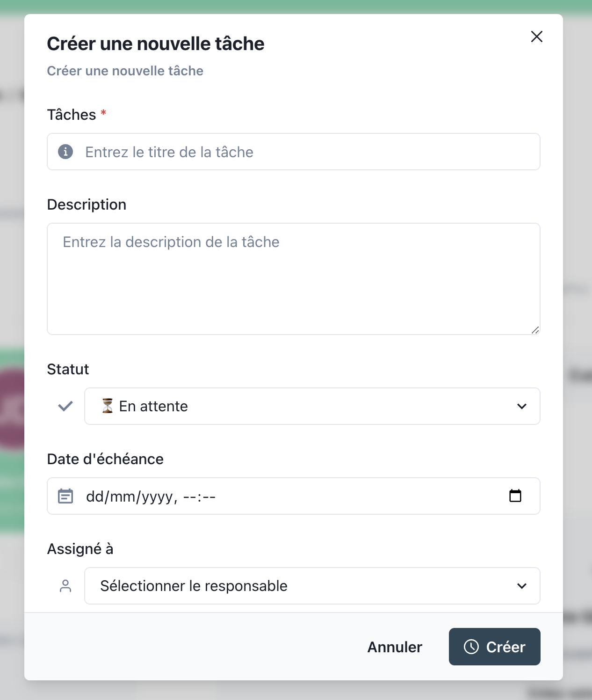
Task: Click the hourglass icon in status field
Action: click(x=108, y=406)
